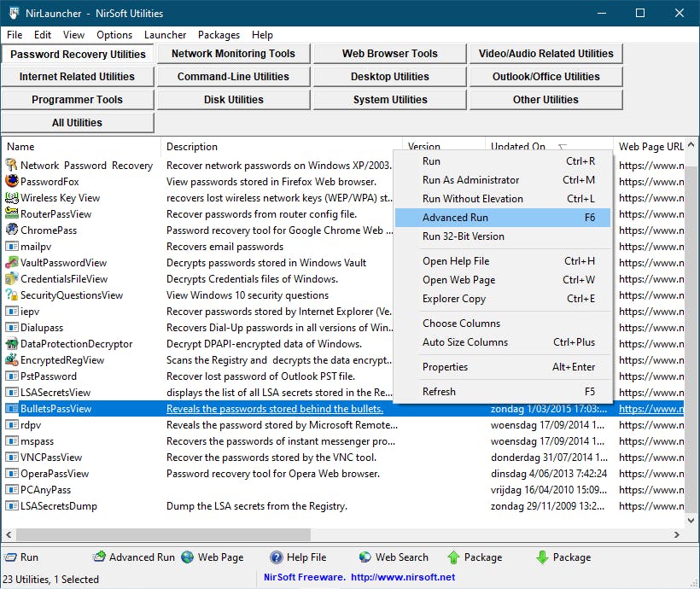The width and height of the screenshot is (700, 589).
Task: Open Disk Utilities category
Action: pyautogui.click(x=234, y=100)
